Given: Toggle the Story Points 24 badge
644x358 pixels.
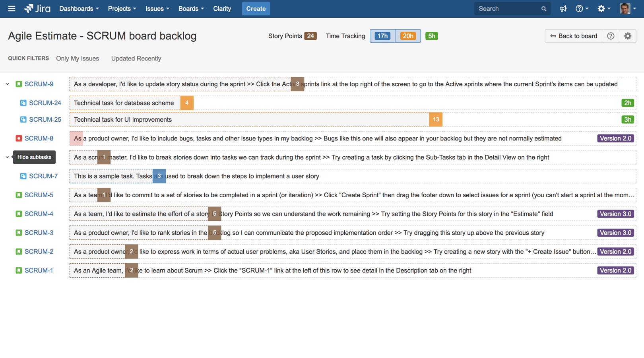Looking at the screenshot, I should pyautogui.click(x=310, y=36).
